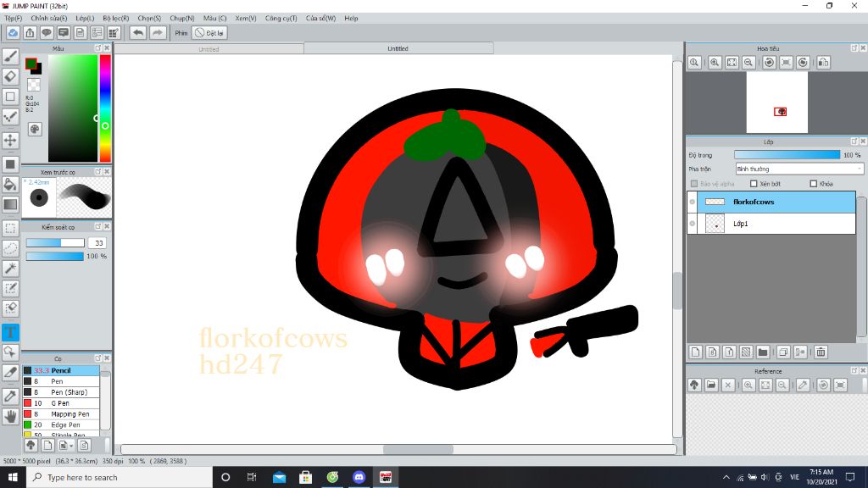Click the taskbar search box
The image size is (868, 488).
(120, 477)
